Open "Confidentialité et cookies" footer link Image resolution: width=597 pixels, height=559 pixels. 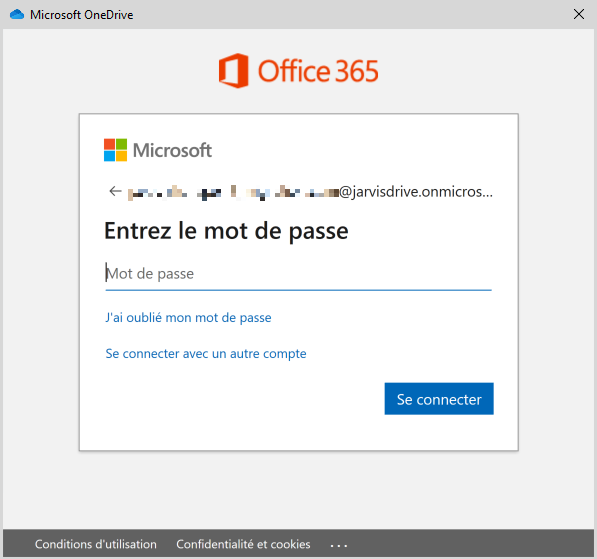[x=243, y=544]
